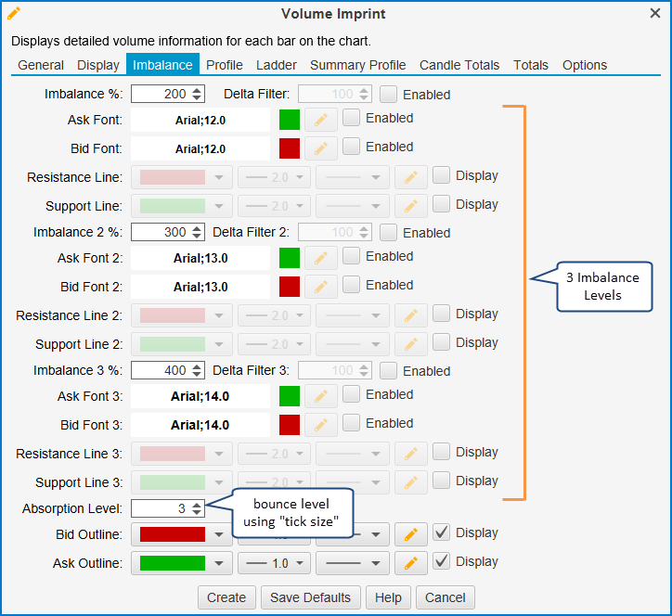The height and width of the screenshot is (616, 672).
Task: Open the Ask Outline line width dropdown
Action: pyautogui.click(x=273, y=563)
